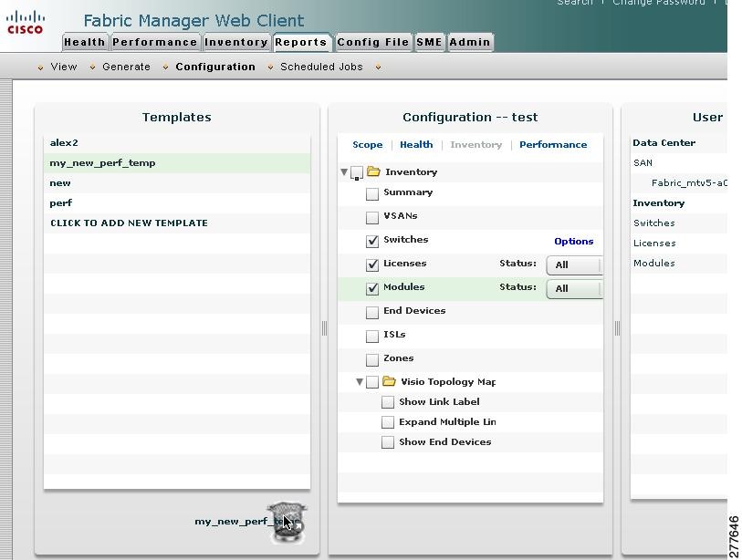
Task: Click the Visio Topology Map folder icon
Action: 387,381
